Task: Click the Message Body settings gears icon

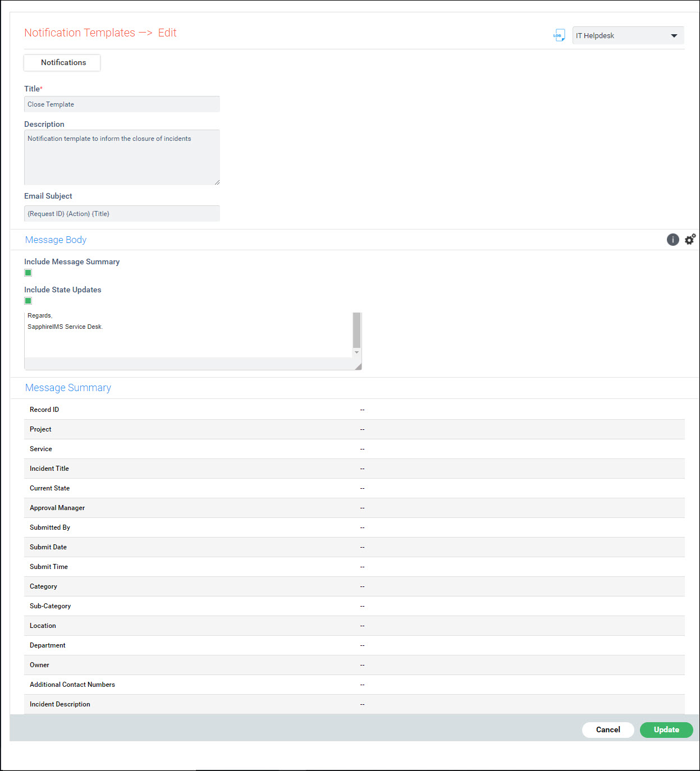Action: coord(690,239)
